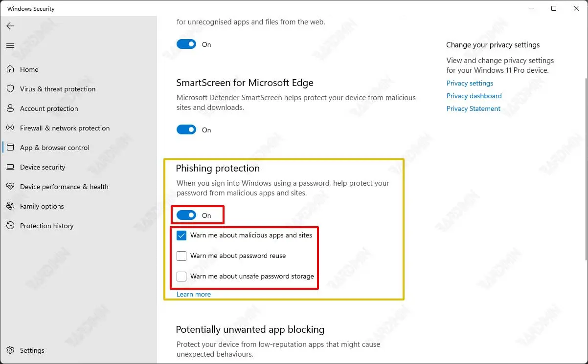
Task: Click the Device security laptop icon
Action: point(10,167)
